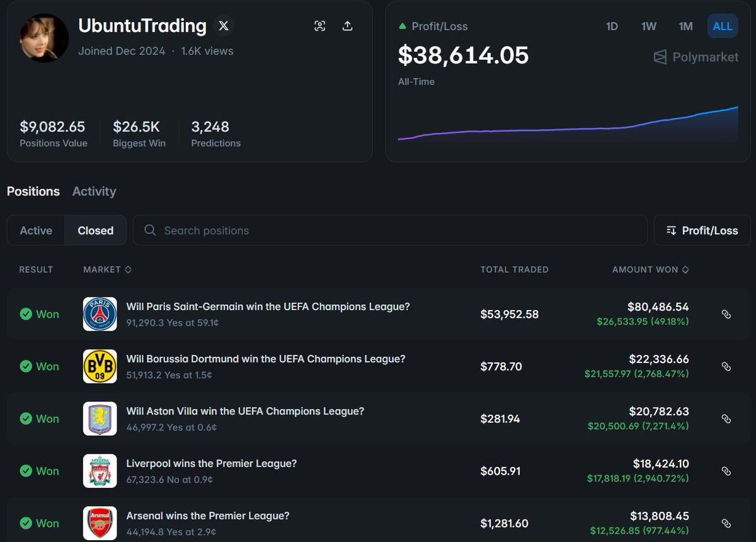Image resolution: width=756 pixels, height=542 pixels.
Task: Open Borussia Dortmund Champions League market
Action: pyautogui.click(x=266, y=359)
